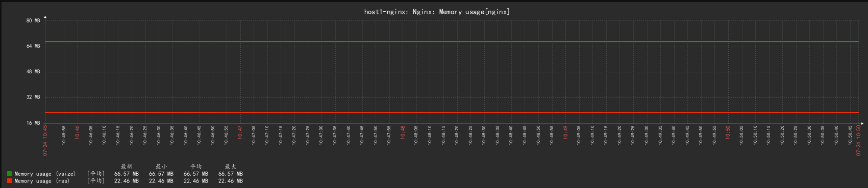
Task: Click the red 10:47 minute marker
Action: pyautogui.click(x=240, y=132)
